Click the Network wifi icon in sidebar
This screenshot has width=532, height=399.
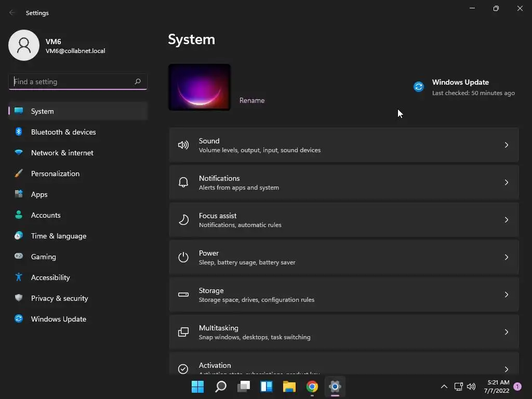[19, 152]
